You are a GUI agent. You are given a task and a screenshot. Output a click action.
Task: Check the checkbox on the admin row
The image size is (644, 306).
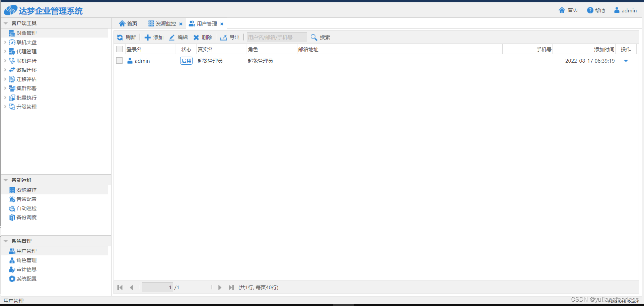[x=119, y=61]
